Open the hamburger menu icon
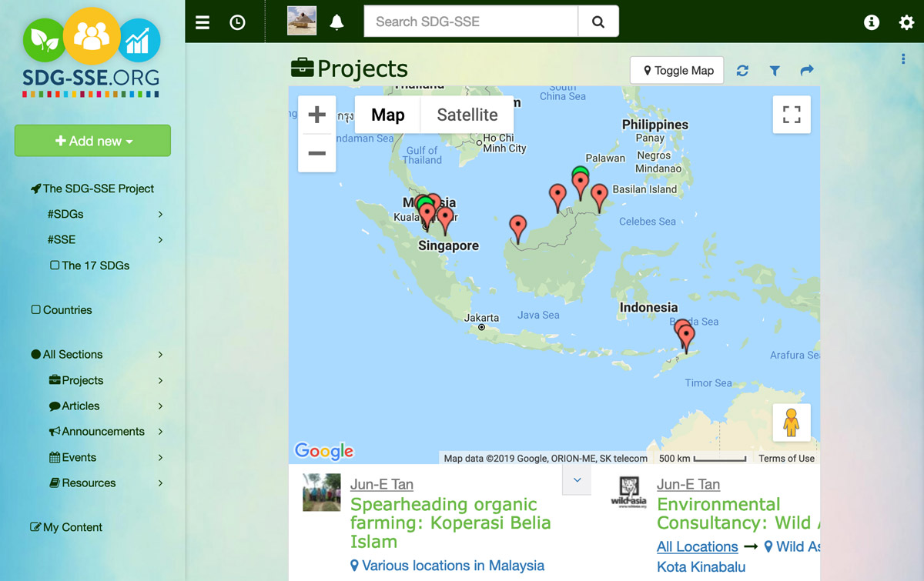924x581 pixels. (203, 22)
